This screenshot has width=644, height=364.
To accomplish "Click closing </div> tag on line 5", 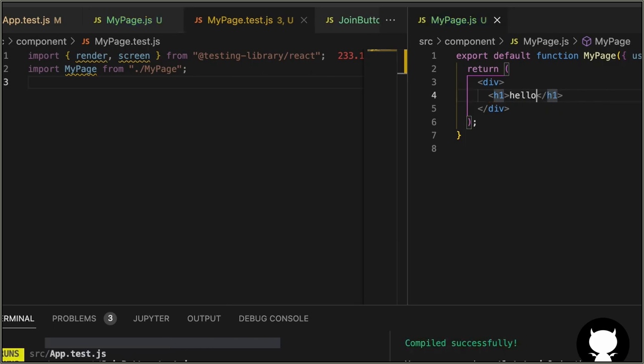I will point(493,109).
